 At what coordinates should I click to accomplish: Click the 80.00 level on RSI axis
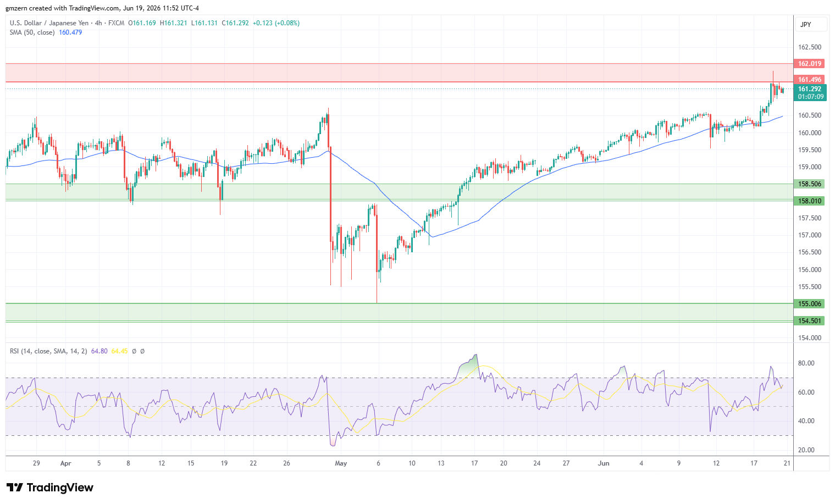pyautogui.click(x=806, y=363)
